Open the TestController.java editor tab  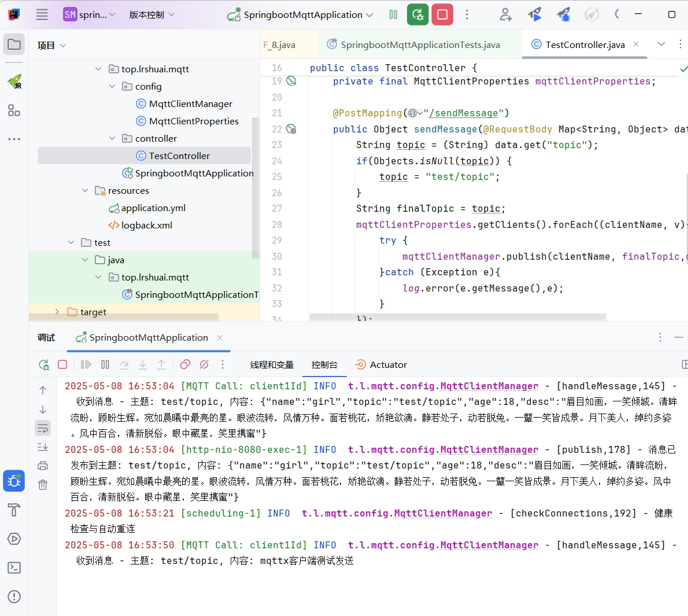580,44
